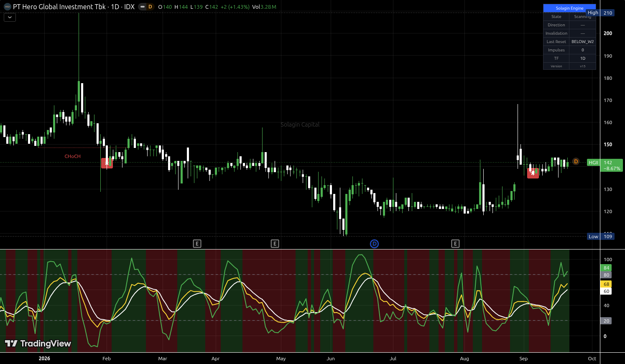
Task: Click the Direction row label
Action: (x=556, y=25)
